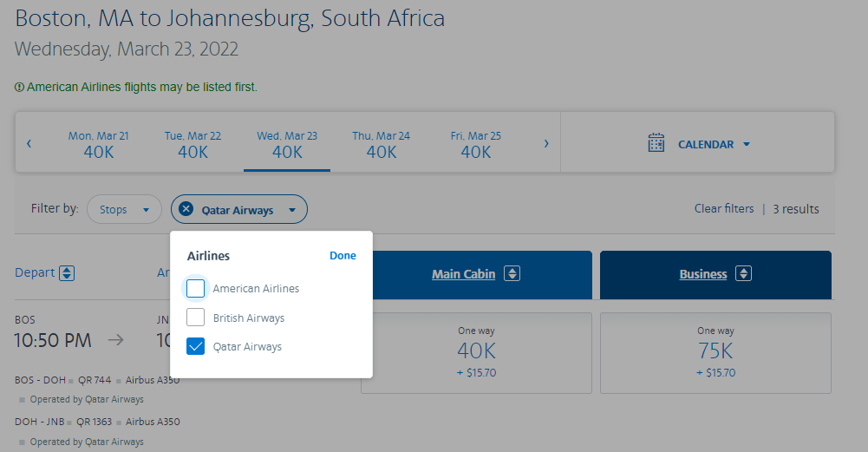Select the Mon, Mar 21 date tab
This screenshot has width=868, height=452.
click(x=99, y=144)
